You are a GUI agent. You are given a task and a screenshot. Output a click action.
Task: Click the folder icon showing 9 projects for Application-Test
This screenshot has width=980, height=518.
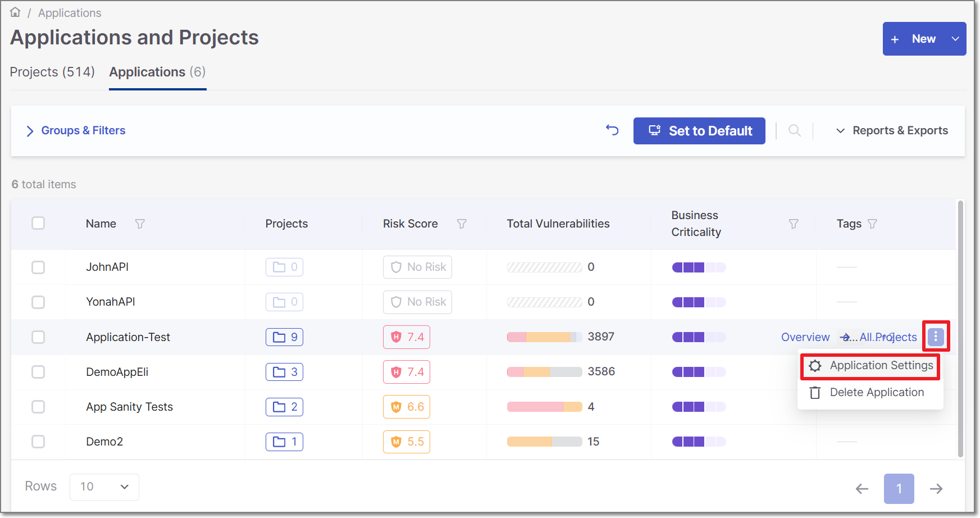[x=284, y=337]
